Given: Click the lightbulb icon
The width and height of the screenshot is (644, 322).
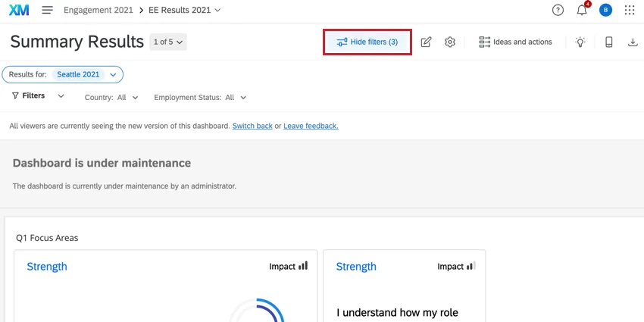Looking at the screenshot, I should pos(580,42).
